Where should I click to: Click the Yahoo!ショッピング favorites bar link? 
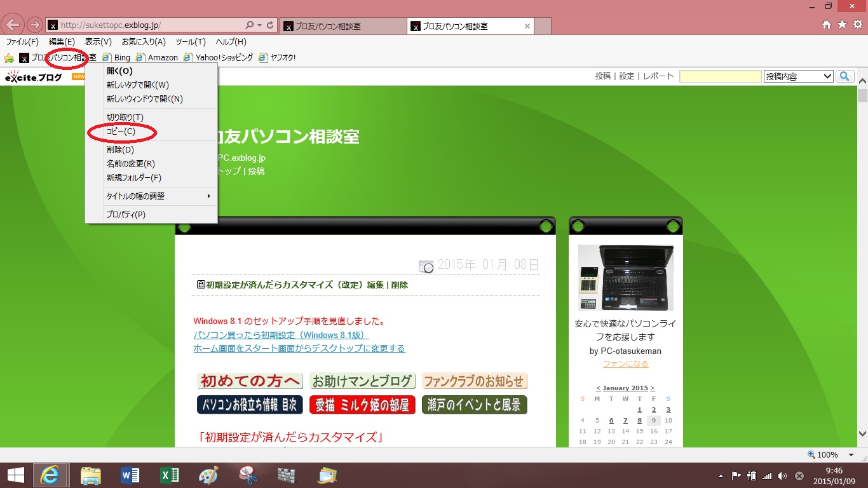coord(218,58)
